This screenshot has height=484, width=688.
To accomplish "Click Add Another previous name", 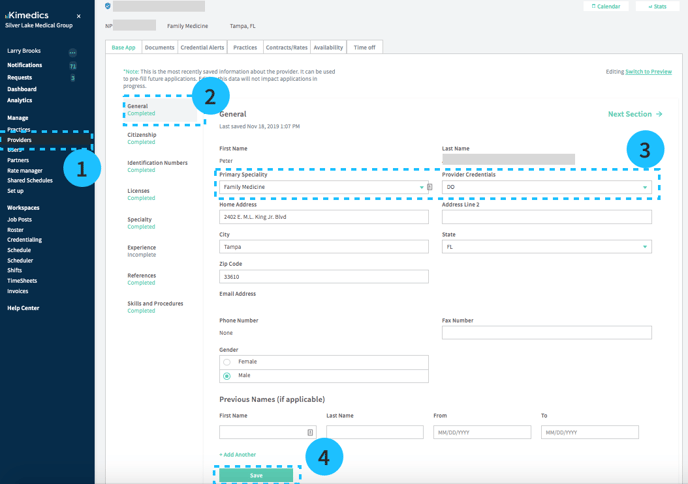I will click(x=237, y=455).
